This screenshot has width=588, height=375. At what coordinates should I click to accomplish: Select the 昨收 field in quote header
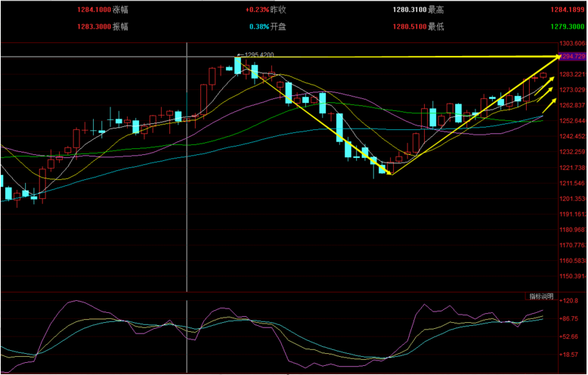point(281,10)
